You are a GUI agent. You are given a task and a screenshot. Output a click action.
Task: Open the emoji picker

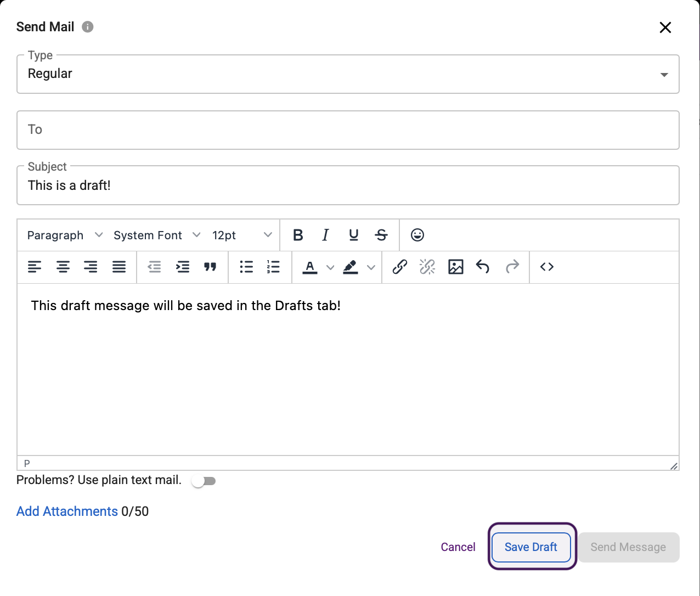tap(417, 235)
